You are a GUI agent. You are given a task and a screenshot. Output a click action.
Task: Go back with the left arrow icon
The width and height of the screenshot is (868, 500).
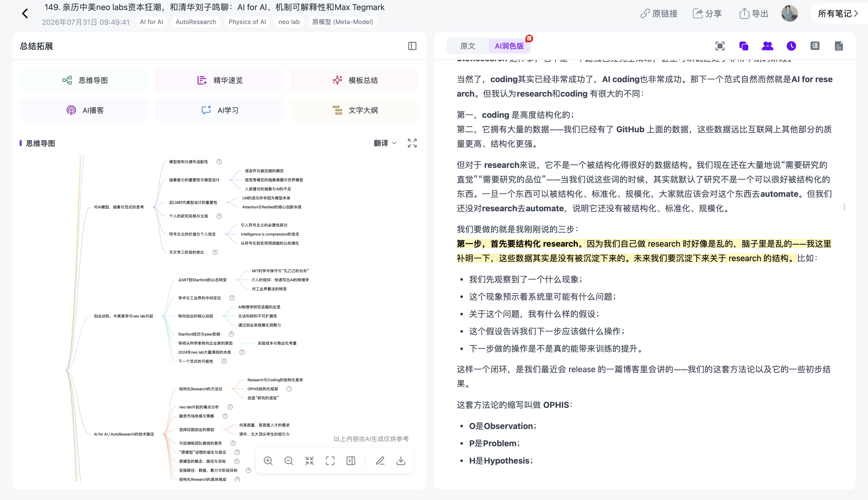(25, 14)
